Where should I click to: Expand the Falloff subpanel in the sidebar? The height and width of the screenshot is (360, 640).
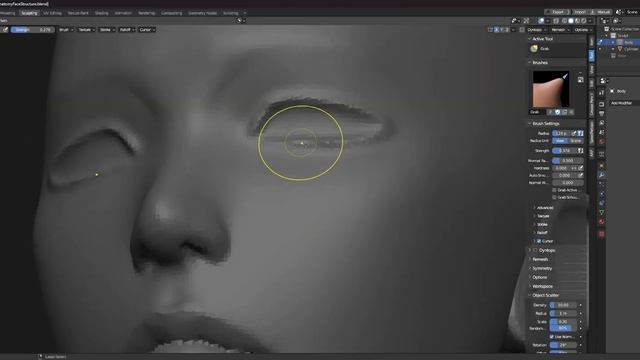coord(542,233)
